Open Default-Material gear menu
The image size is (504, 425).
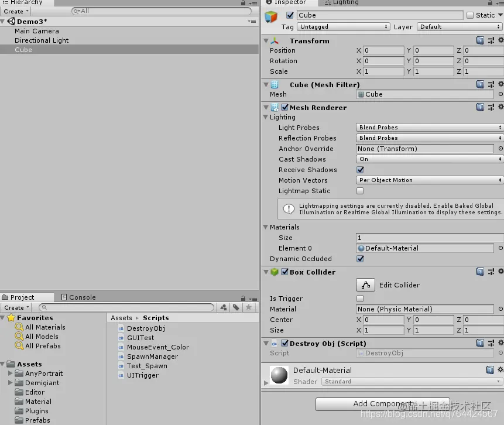tap(500, 370)
